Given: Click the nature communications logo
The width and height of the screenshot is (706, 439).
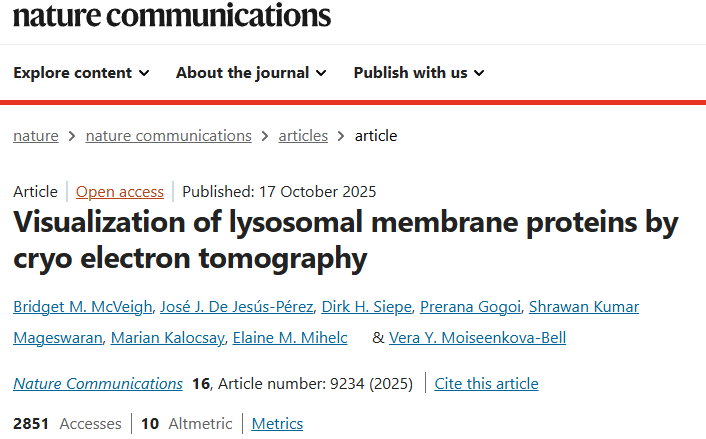Looking at the screenshot, I should 171,15.
